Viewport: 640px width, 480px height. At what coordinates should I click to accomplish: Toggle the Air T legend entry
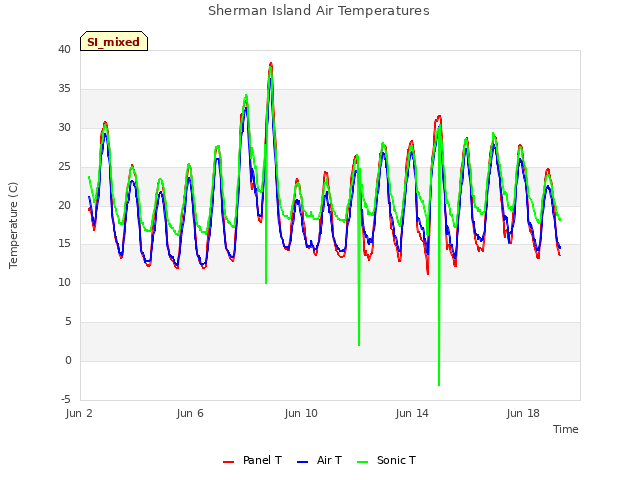pos(319,460)
